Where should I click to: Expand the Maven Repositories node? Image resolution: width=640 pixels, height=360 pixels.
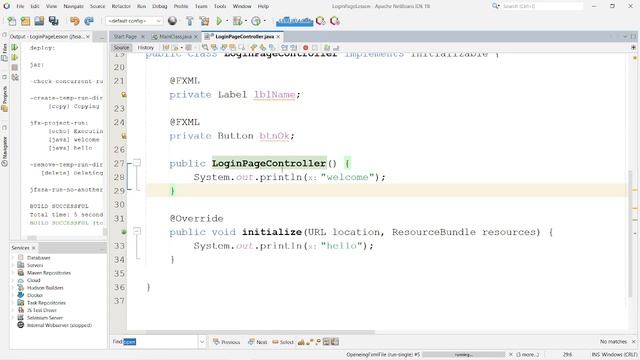pyautogui.click(x=13, y=273)
